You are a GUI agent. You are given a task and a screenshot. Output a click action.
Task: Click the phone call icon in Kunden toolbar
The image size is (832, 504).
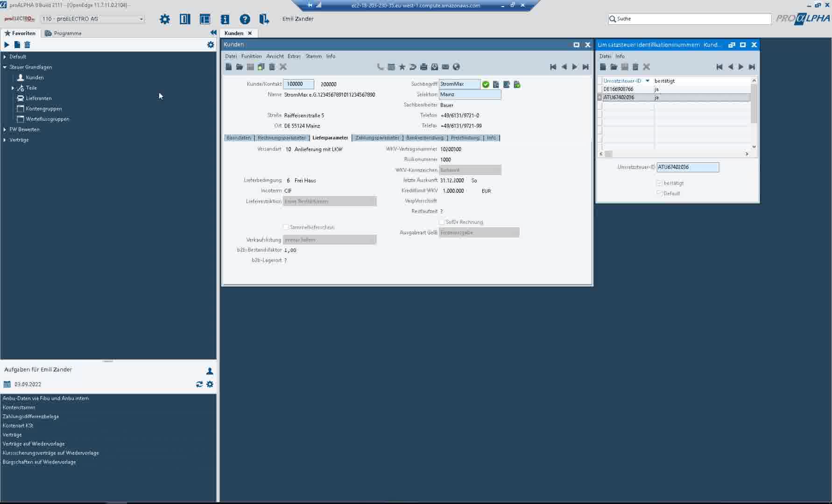click(380, 67)
